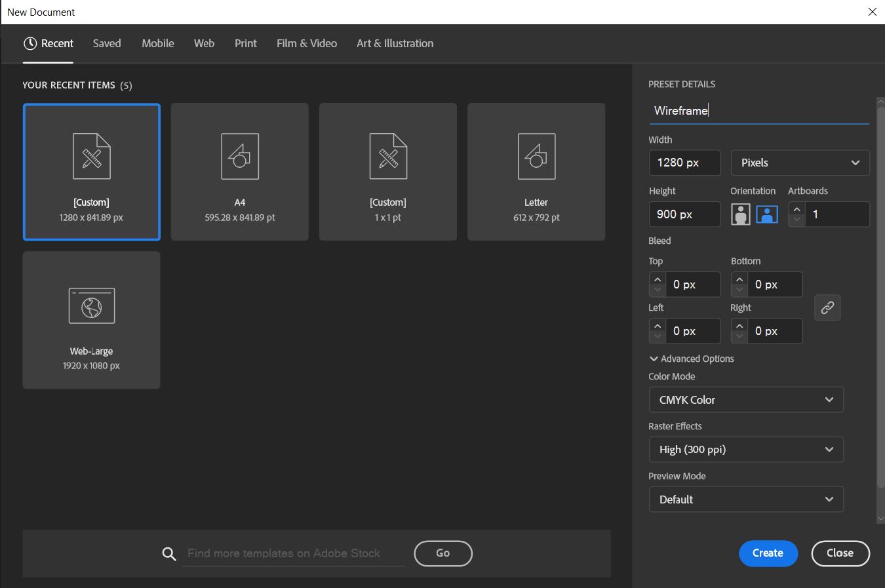Click the Recent clock icon
This screenshot has width=885, height=588.
30,44
